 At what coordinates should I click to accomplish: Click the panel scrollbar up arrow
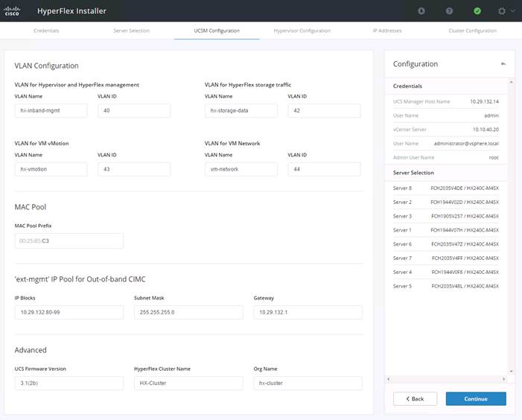pos(511,82)
